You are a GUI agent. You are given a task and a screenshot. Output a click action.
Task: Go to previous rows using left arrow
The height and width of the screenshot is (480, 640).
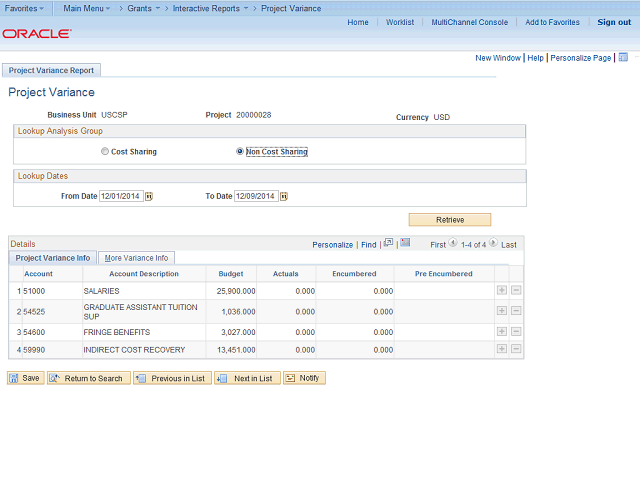453,243
